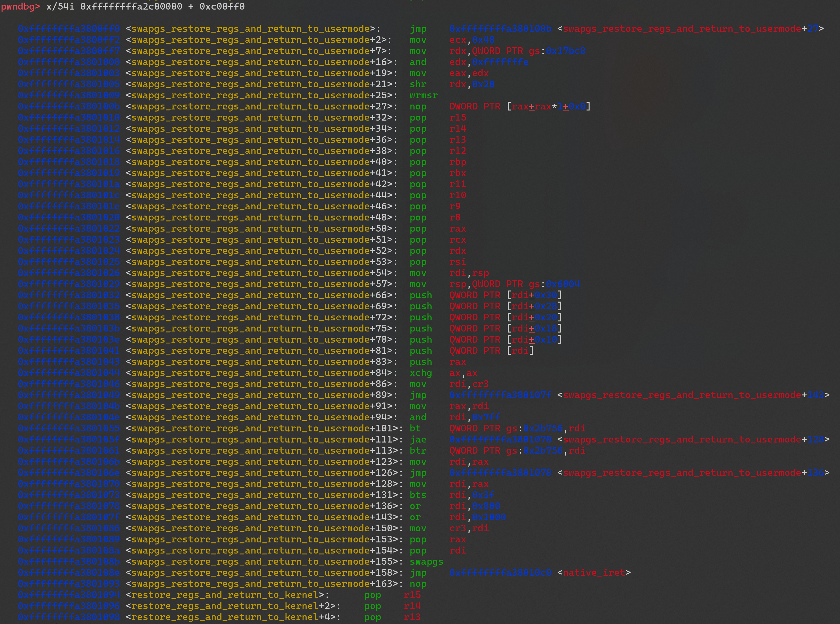Click the swapgs instruction at offset +155
This screenshot has width=840, height=624.
click(x=426, y=562)
